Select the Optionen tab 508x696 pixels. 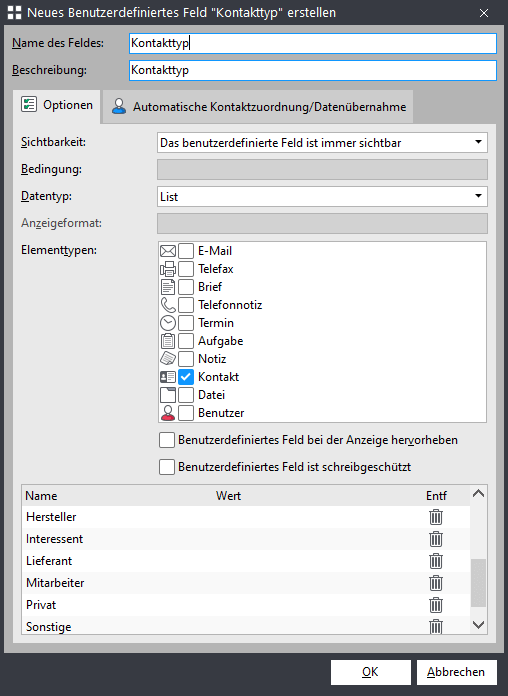click(x=57, y=105)
